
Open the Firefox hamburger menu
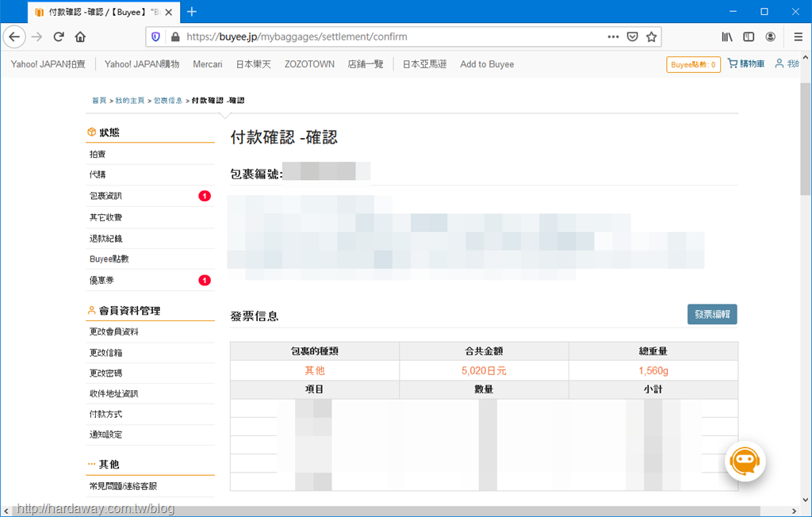pyautogui.click(x=798, y=36)
